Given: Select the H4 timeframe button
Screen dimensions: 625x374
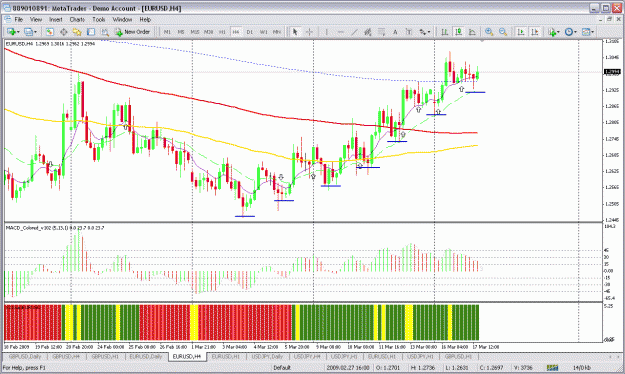Looking at the screenshot, I should [236, 32].
